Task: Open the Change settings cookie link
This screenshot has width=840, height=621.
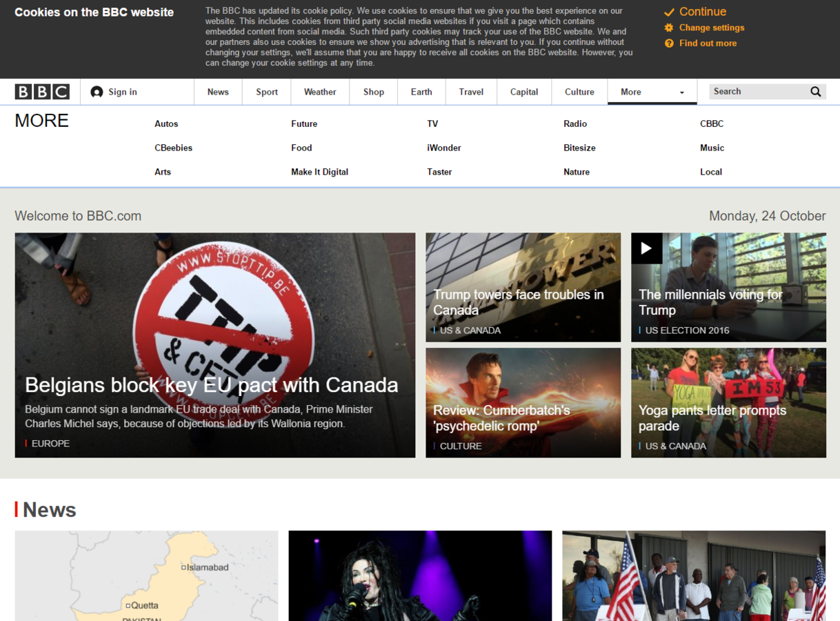Action: [712, 28]
